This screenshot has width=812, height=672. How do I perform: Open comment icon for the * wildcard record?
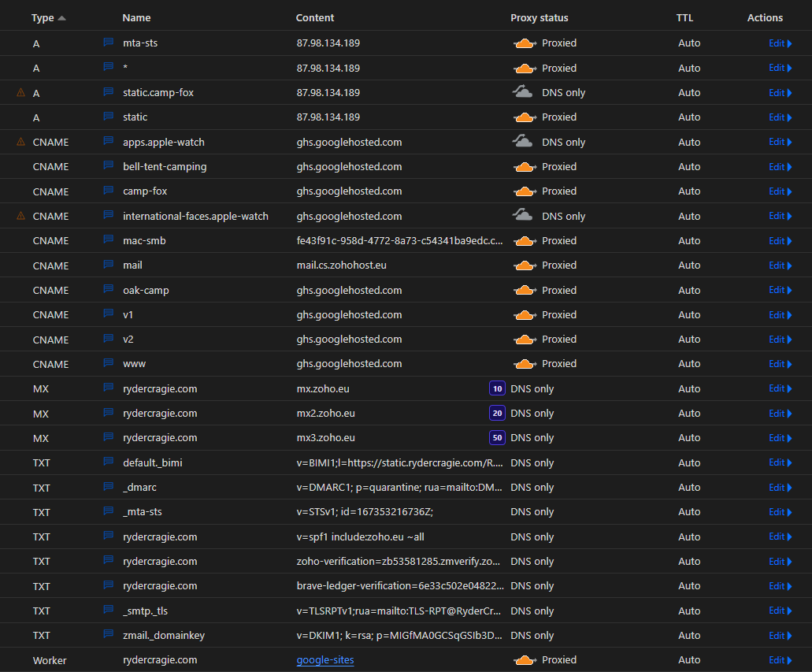coord(108,67)
